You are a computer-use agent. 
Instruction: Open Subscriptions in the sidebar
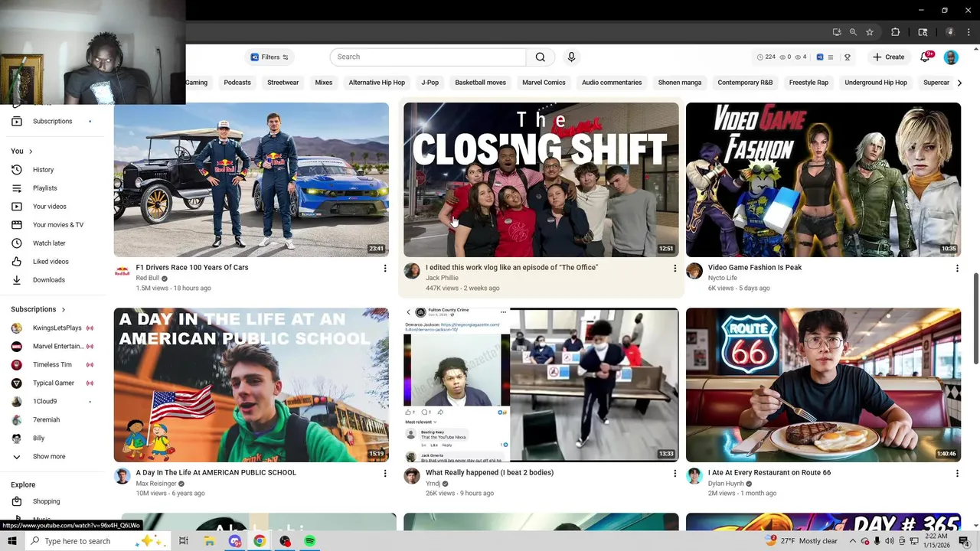(x=52, y=121)
